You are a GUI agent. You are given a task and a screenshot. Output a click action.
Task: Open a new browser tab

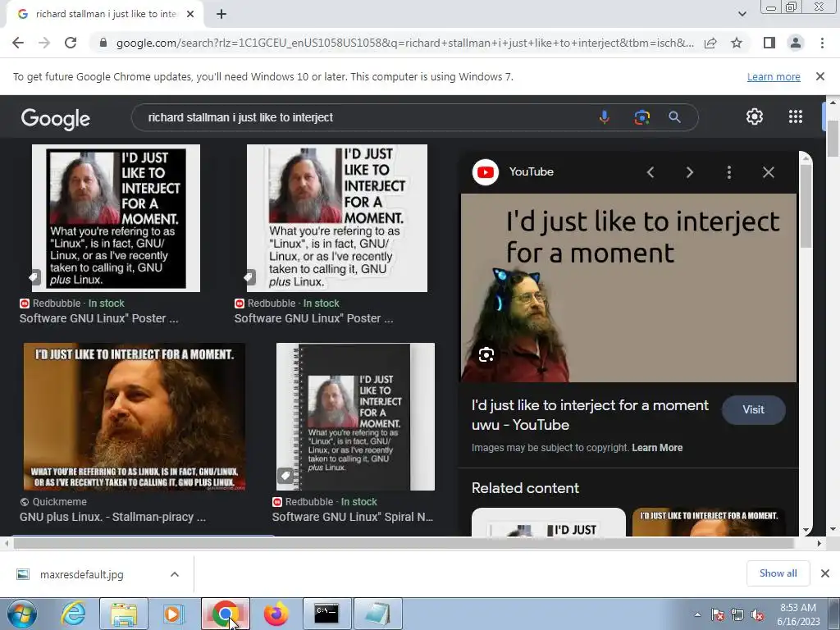221,15
